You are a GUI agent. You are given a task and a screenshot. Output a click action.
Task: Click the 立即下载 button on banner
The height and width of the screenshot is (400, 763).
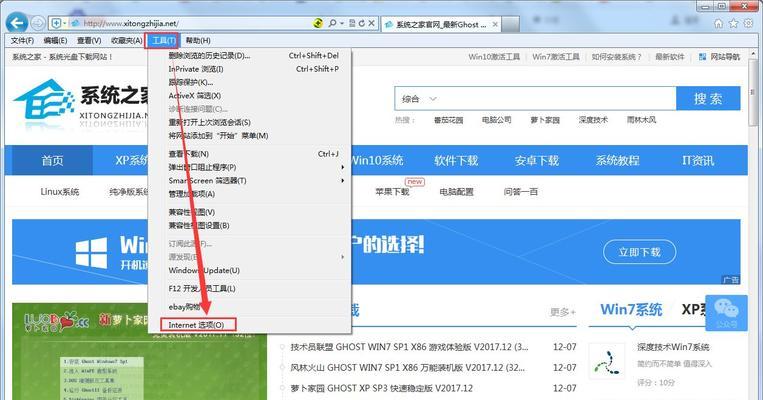[639, 252]
